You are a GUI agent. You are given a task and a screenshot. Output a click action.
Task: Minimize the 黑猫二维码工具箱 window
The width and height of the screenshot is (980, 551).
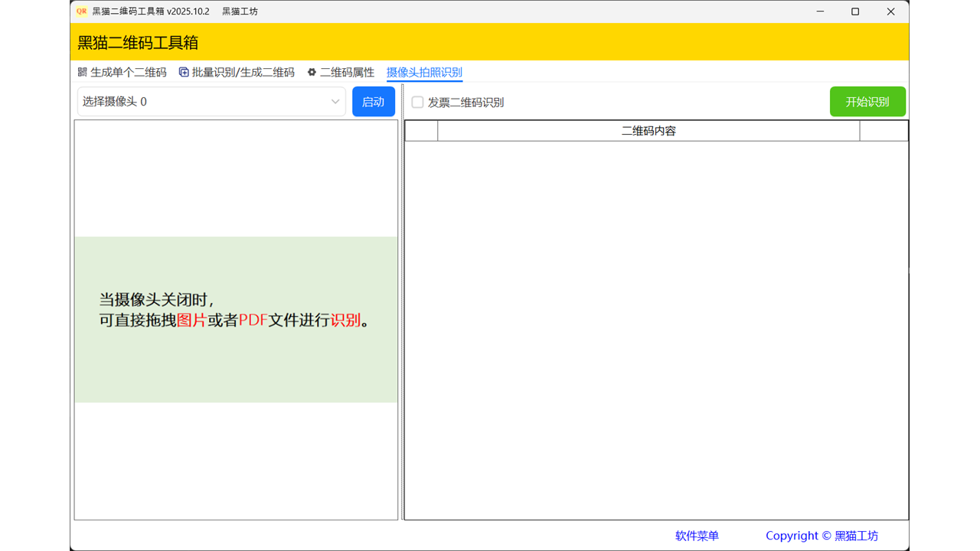820,11
